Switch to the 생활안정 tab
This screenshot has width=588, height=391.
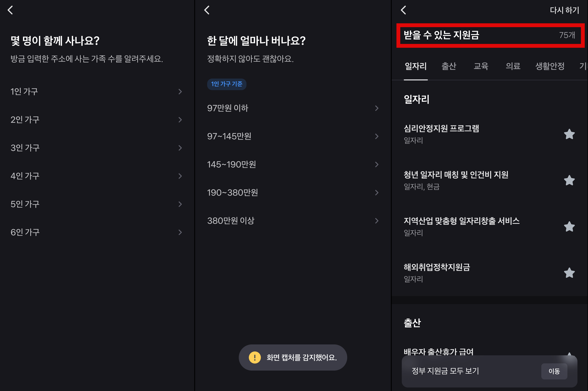click(550, 66)
